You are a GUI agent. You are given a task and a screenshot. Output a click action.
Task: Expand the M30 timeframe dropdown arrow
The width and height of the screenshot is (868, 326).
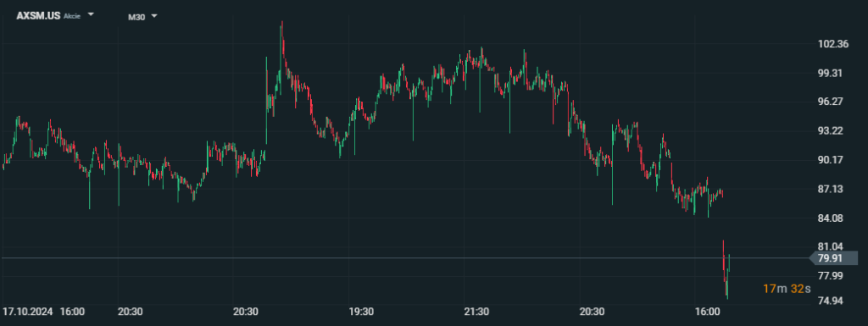pos(154,16)
